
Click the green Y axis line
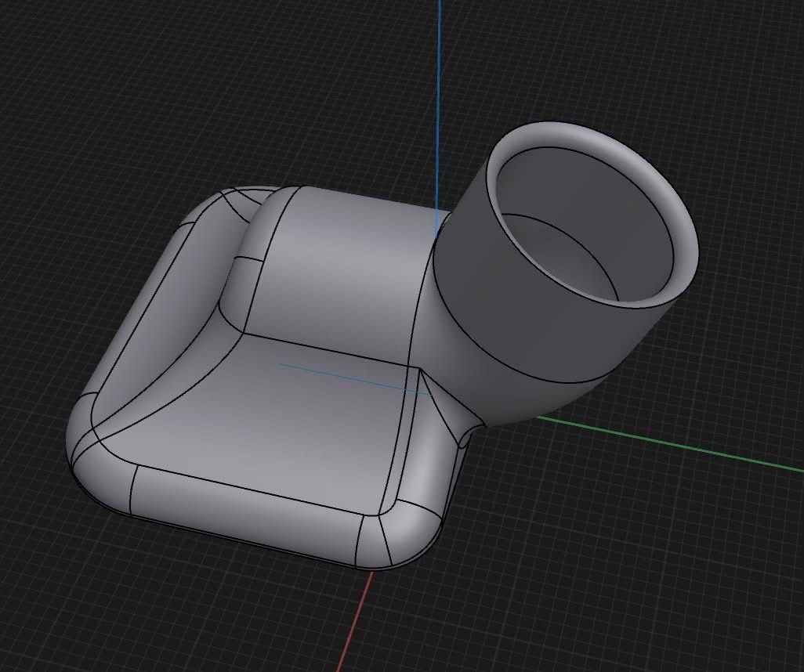click(x=669, y=445)
